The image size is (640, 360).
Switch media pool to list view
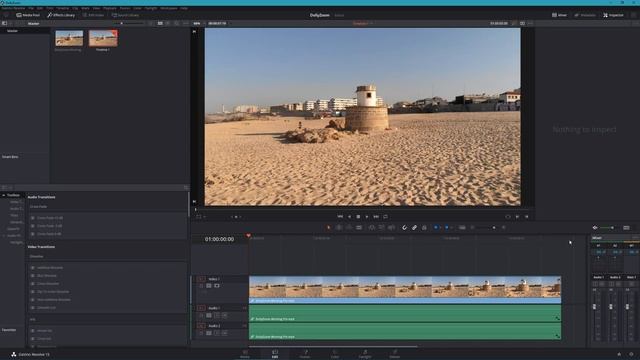click(168, 23)
